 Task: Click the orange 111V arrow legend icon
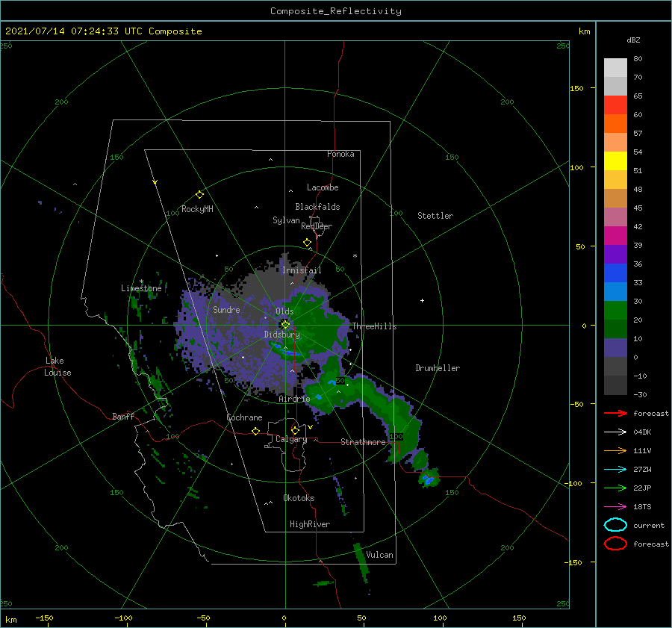[615, 450]
